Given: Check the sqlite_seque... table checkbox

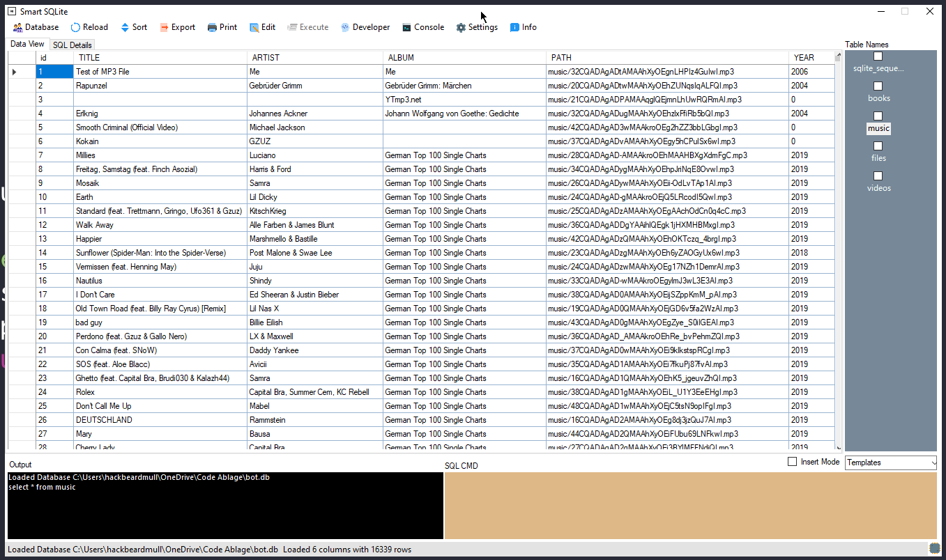Looking at the screenshot, I should [x=878, y=56].
